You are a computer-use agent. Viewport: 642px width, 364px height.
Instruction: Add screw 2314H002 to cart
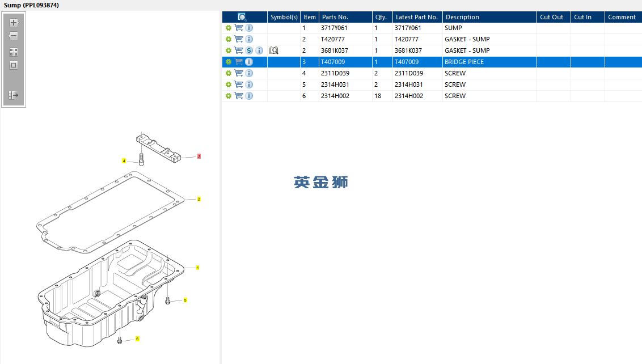pyautogui.click(x=239, y=96)
